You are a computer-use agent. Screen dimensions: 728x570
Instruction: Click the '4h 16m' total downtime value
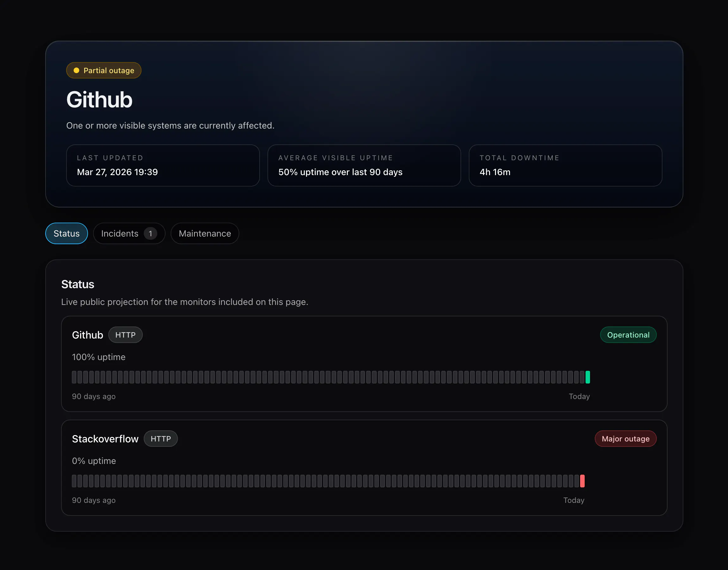[x=495, y=172]
